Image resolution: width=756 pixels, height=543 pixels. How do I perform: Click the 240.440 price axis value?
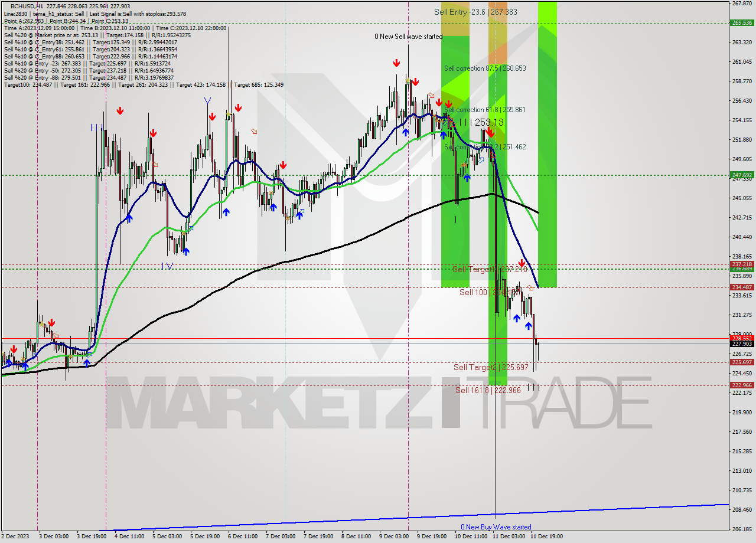coord(742,237)
